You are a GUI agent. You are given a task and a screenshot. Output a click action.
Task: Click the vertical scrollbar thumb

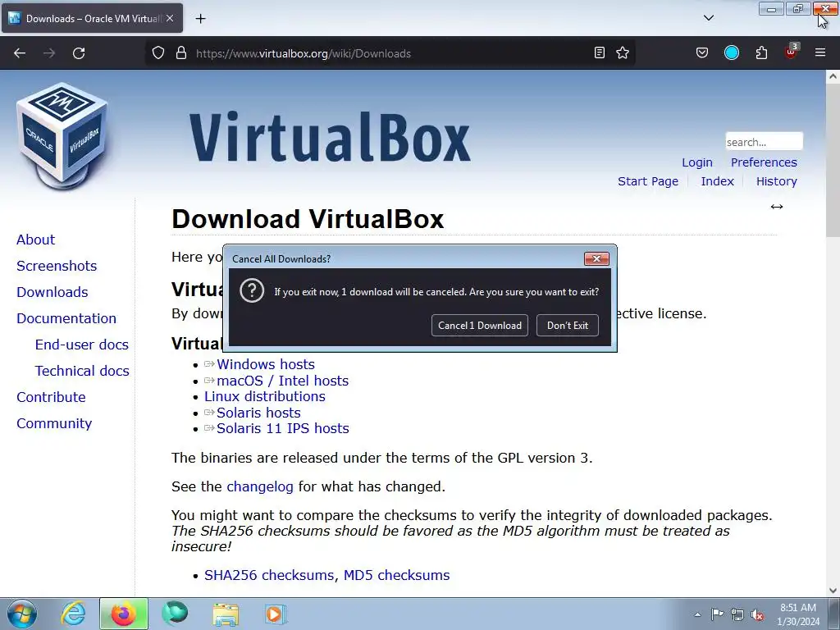tap(833, 160)
